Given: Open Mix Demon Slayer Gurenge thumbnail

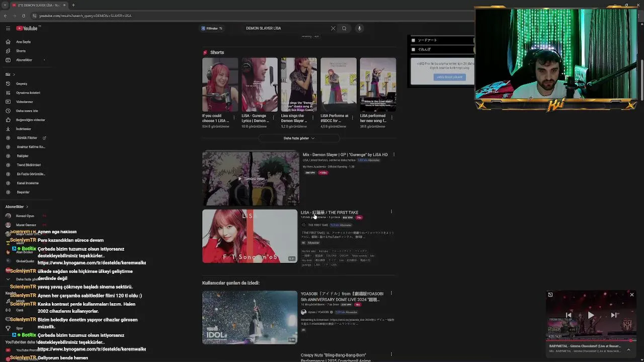Looking at the screenshot, I should click(x=251, y=178).
